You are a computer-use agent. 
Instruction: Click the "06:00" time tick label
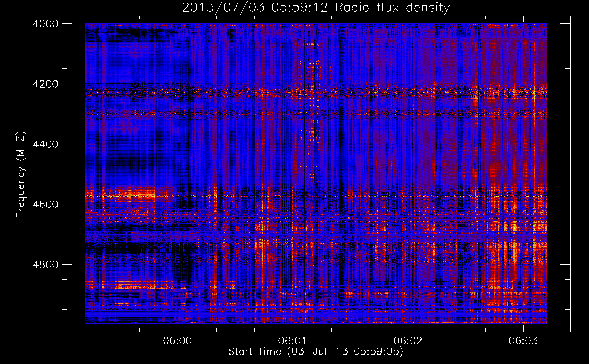point(178,341)
